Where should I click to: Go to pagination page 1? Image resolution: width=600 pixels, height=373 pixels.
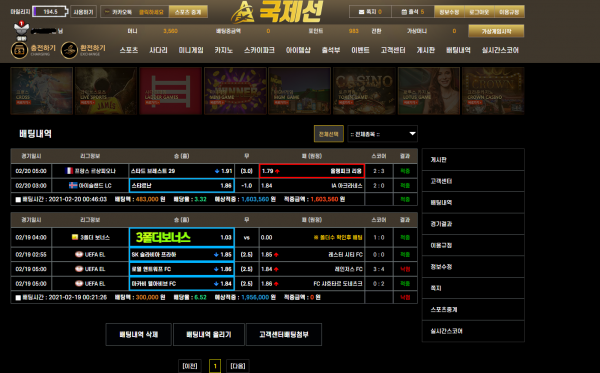click(x=215, y=366)
